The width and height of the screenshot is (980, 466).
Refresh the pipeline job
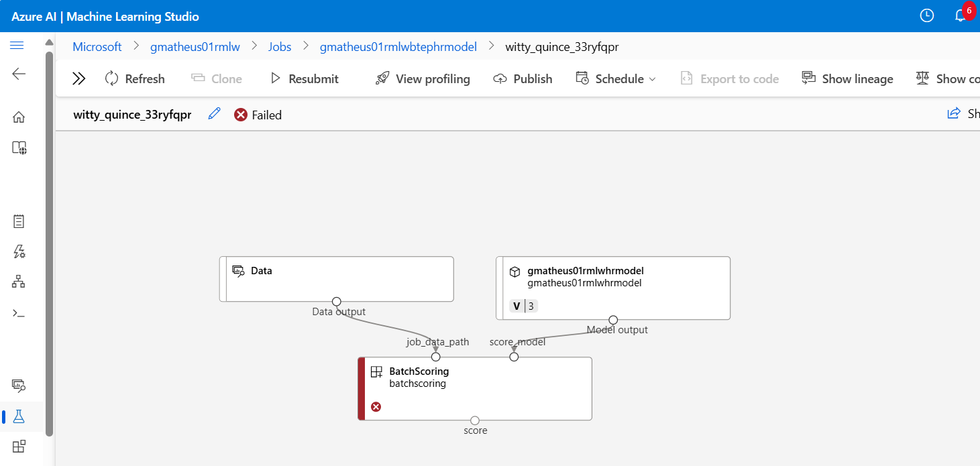tap(135, 79)
